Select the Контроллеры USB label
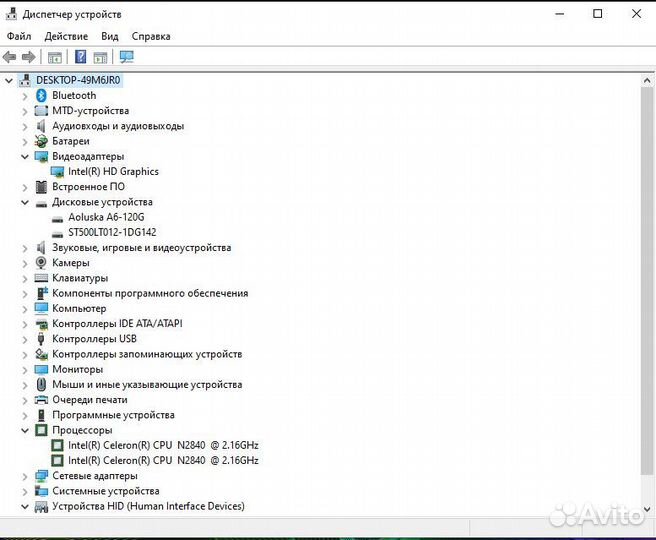The height and width of the screenshot is (540, 656). (94, 339)
